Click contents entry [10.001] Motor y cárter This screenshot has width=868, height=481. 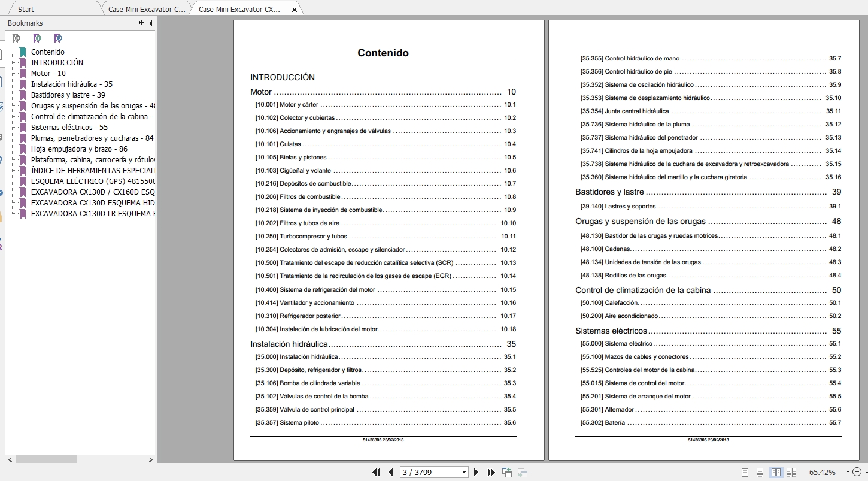tap(386, 105)
